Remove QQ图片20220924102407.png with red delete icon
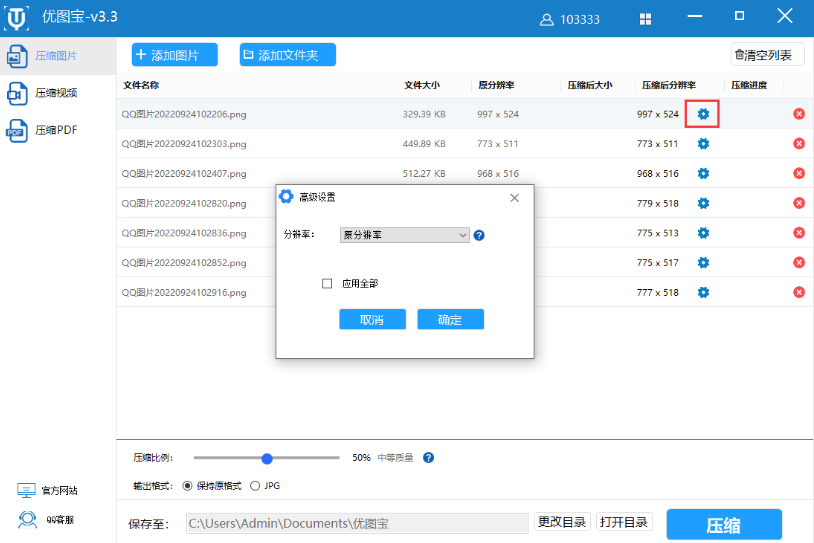The width and height of the screenshot is (814, 543). point(799,173)
